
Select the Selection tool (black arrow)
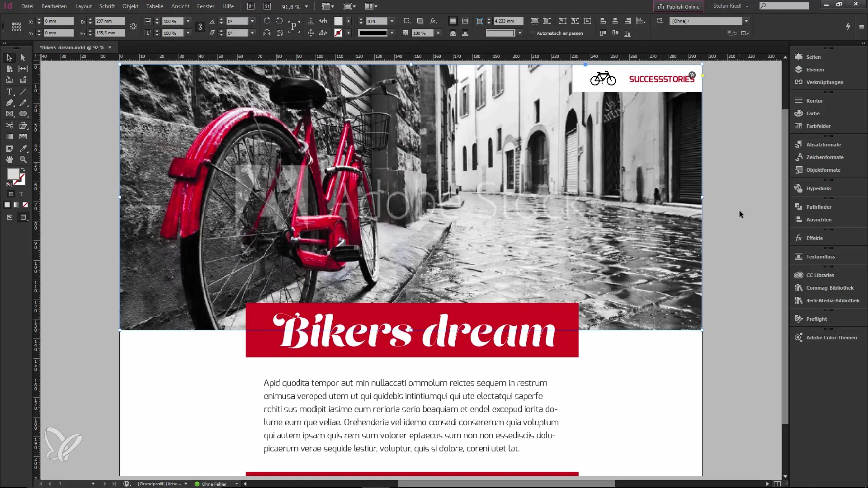pyautogui.click(x=9, y=58)
